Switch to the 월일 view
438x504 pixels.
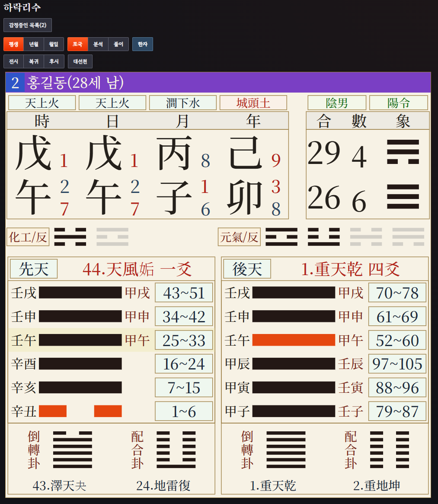(x=54, y=44)
